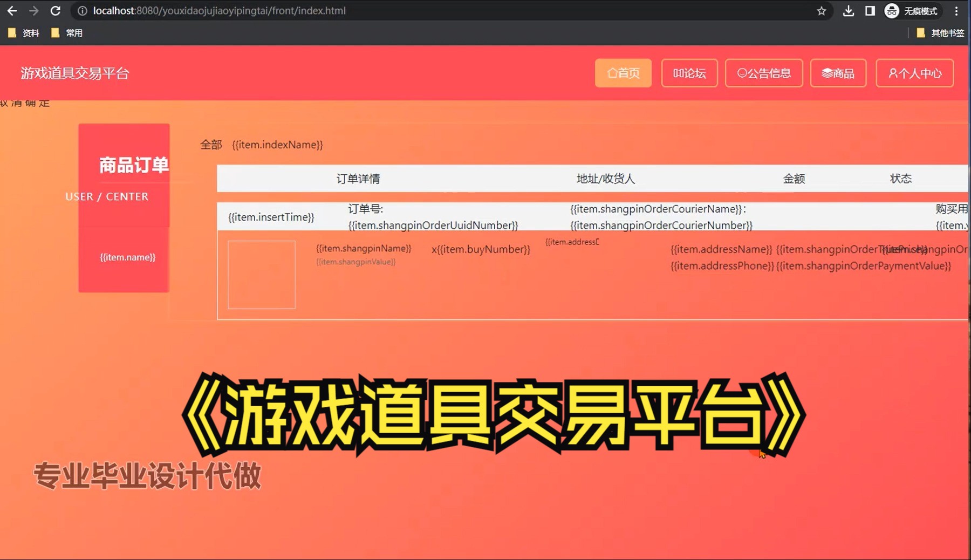
Task: Click the {{item.addressPhone}} recipient phone
Action: (x=722, y=265)
